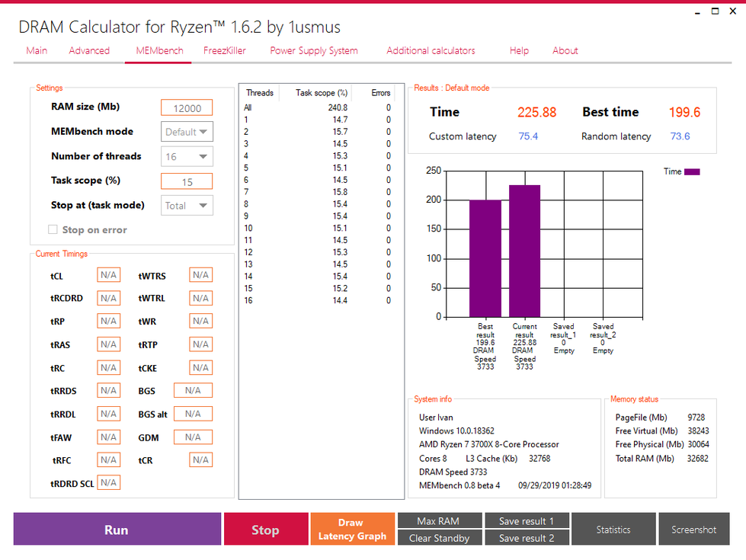
Task: Take a Screenshot of results
Action: point(693,530)
